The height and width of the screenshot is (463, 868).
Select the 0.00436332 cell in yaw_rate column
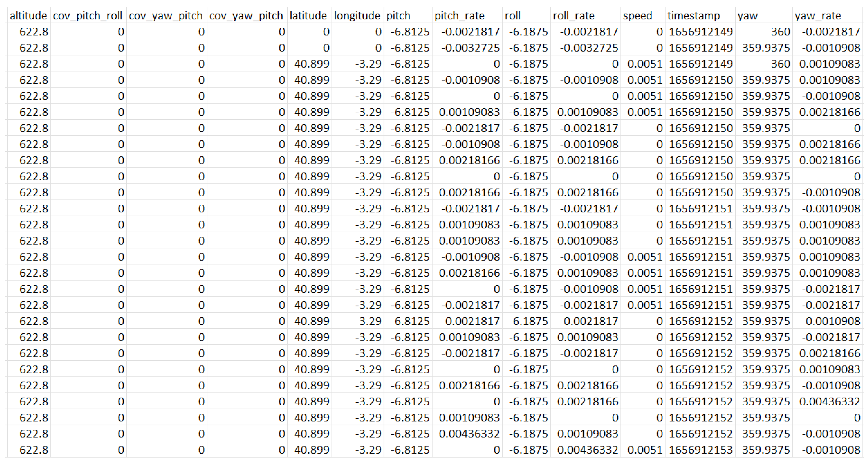pyautogui.click(x=829, y=401)
